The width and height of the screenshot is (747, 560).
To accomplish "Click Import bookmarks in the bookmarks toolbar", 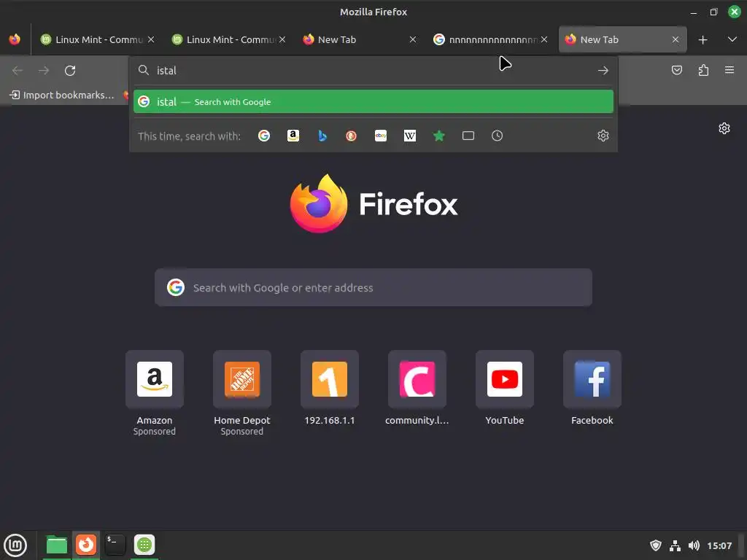I will point(63,95).
